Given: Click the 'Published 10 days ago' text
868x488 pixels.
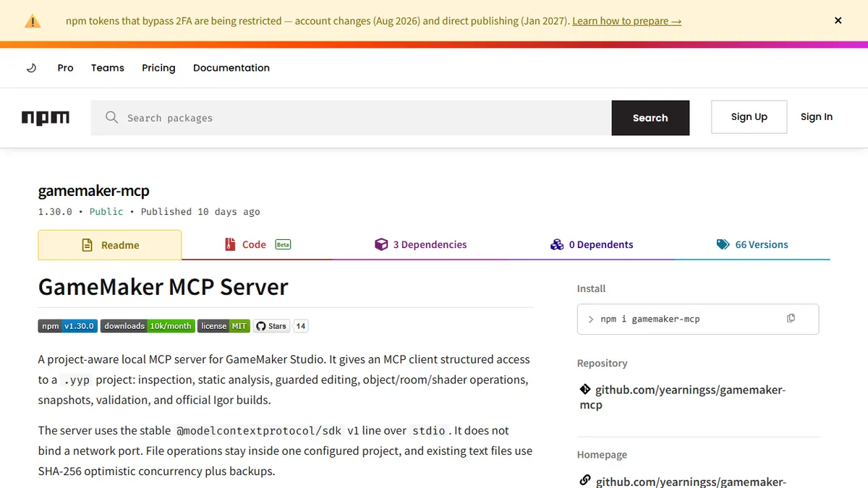Looking at the screenshot, I should [x=200, y=212].
